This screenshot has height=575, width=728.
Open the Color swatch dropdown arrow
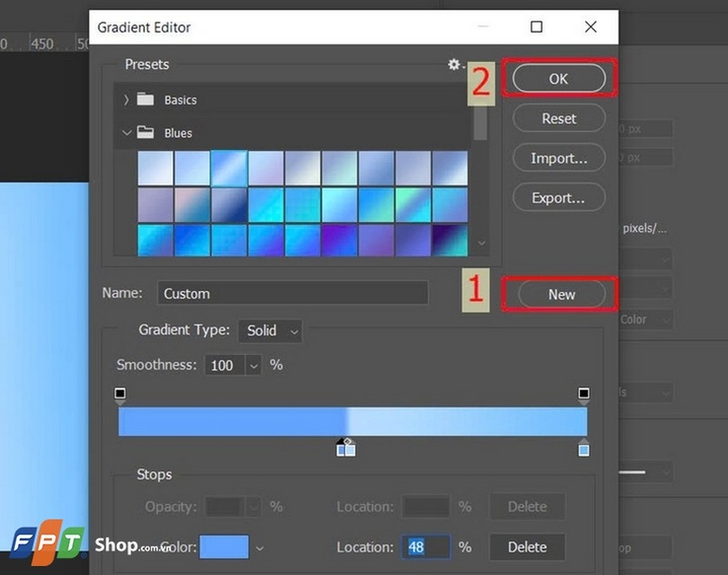coord(259,549)
